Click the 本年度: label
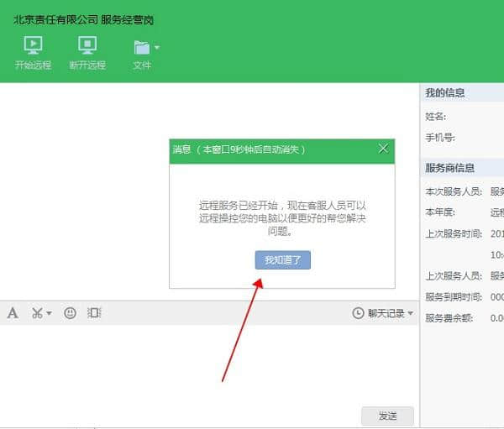504x429 pixels. [x=440, y=212]
